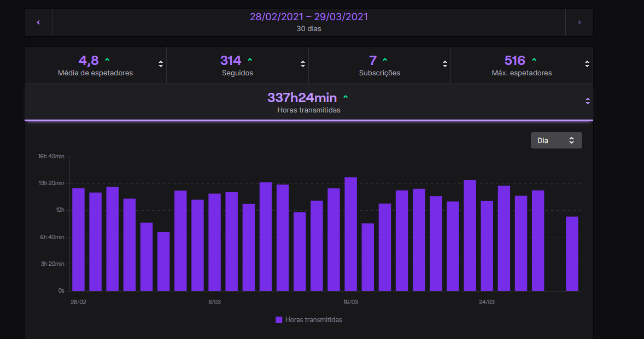Select the Subscrições 7 tab

pos(379,66)
